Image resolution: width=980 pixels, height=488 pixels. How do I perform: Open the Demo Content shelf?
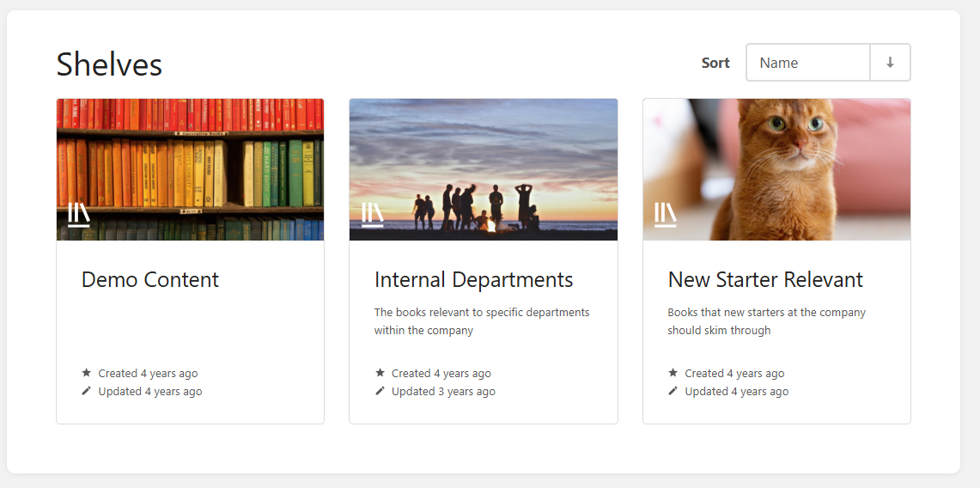(x=150, y=280)
